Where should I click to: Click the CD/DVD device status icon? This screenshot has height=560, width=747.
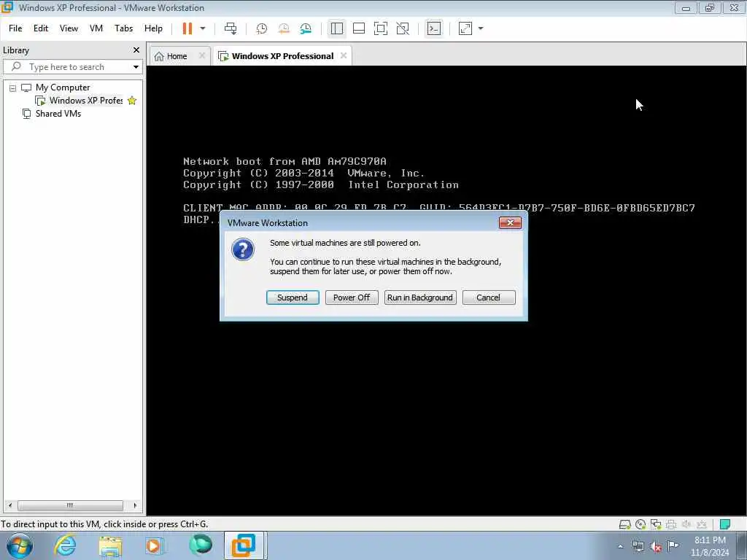point(640,524)
